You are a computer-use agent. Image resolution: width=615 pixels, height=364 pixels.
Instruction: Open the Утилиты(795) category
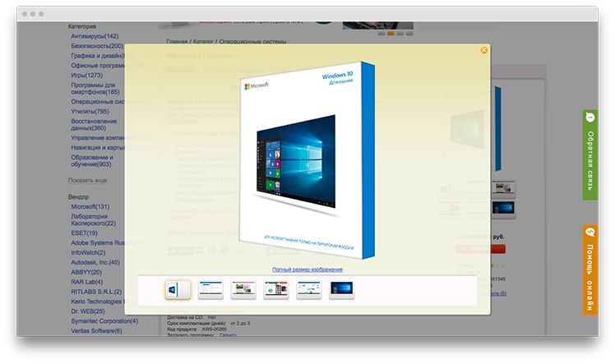tap(90, 111)
